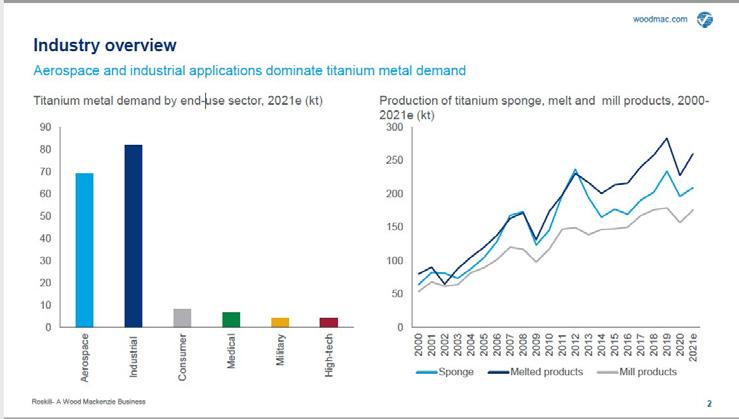Click the 80 value on bar chart axis

coord(45,149)
